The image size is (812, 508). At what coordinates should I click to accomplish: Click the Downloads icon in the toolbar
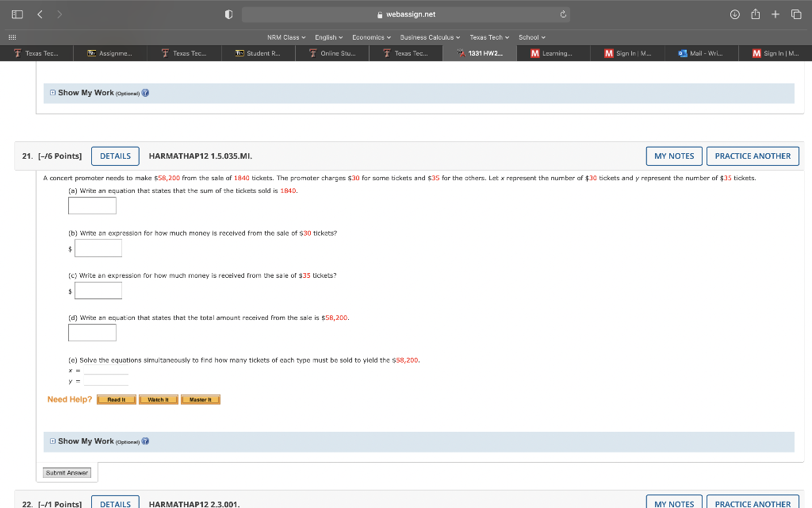pyautogui.click(x=735, y=13)
